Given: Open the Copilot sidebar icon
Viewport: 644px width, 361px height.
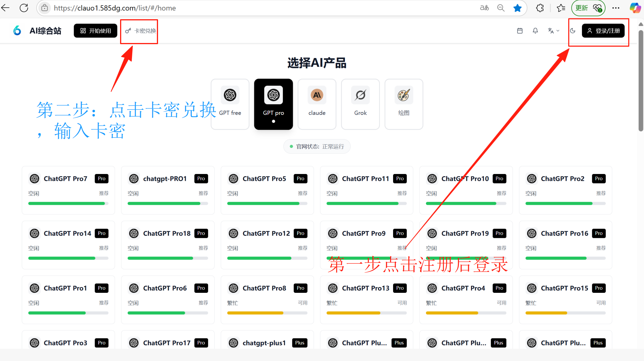Looking at the screenshot, I should [635, 8].
